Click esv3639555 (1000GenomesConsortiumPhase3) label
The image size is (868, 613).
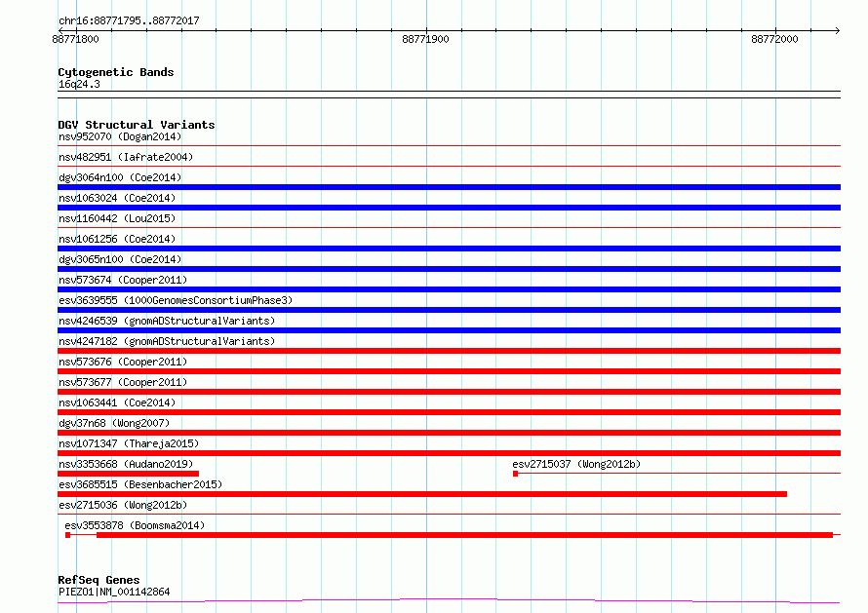(x=176, y=300)
